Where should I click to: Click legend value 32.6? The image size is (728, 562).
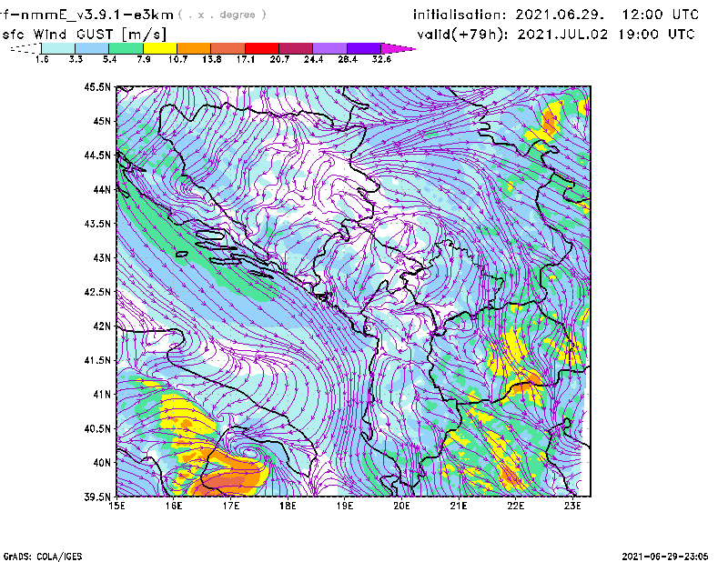(x=381, y=59)
